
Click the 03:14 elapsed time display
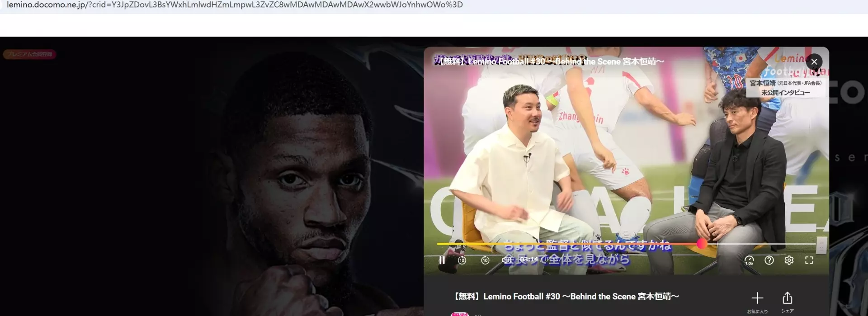(x=529, y=259)
